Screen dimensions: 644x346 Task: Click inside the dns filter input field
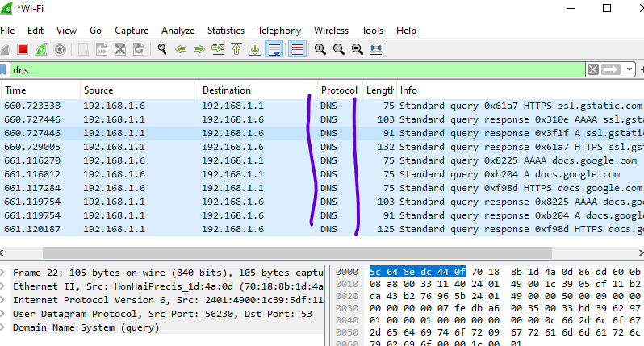pyautogui.click(x=298, y=70)
